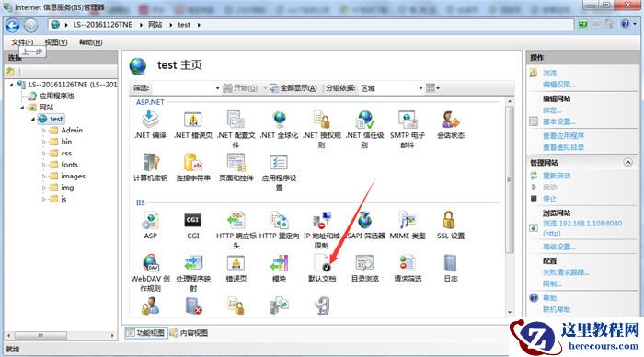Image resolution: width=644 pixels, height=357 pixels.
Task: Open the .NET 错误页 feature icon
Action: (193, 121)
